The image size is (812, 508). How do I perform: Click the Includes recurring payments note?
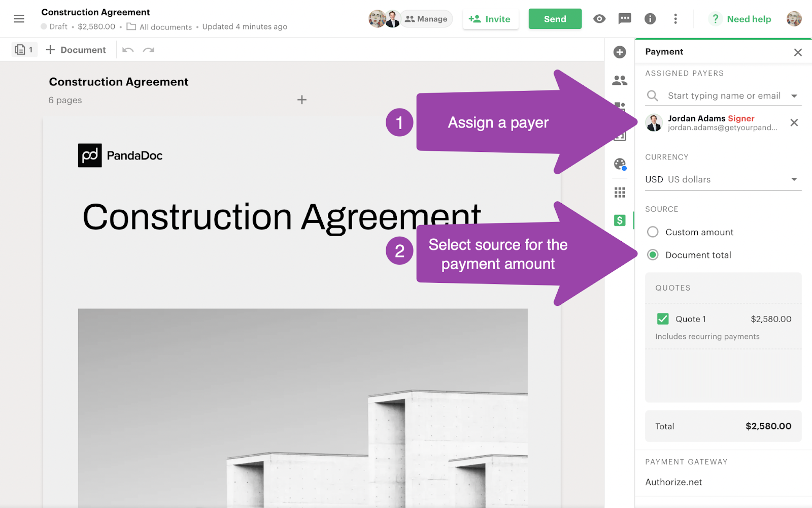coord(707,336)
